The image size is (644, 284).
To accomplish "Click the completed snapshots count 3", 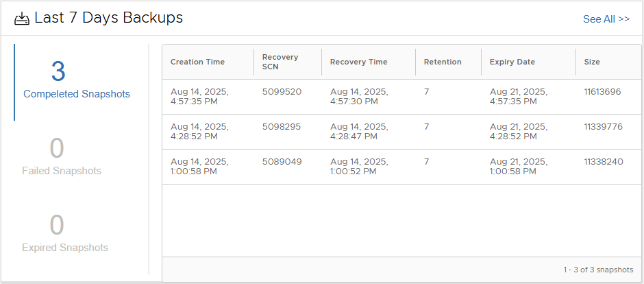I will coord(58,72).
